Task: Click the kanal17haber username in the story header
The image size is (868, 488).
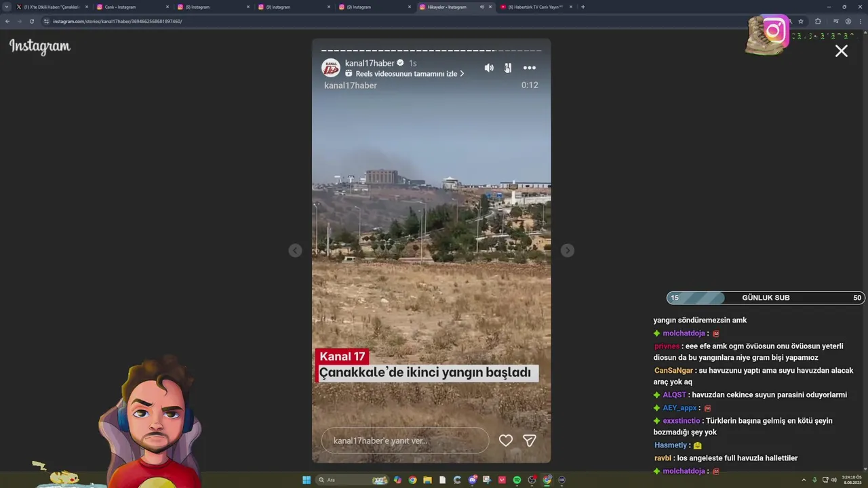Action: [370, 63]
